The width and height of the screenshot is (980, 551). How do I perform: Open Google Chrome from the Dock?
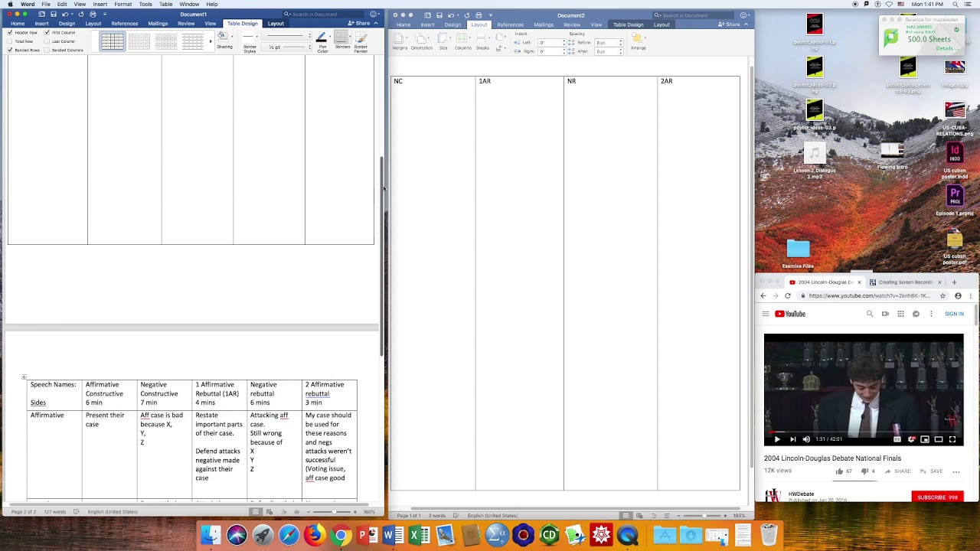coord(341,535)
